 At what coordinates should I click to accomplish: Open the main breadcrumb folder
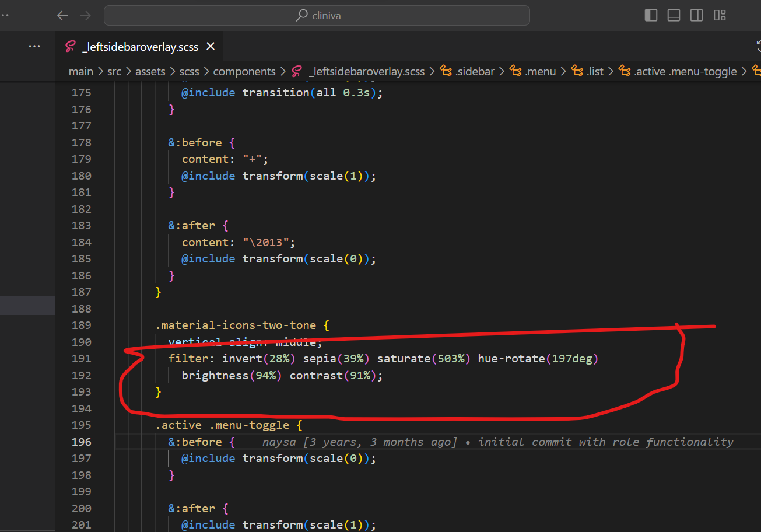click(x=81, y=72)
